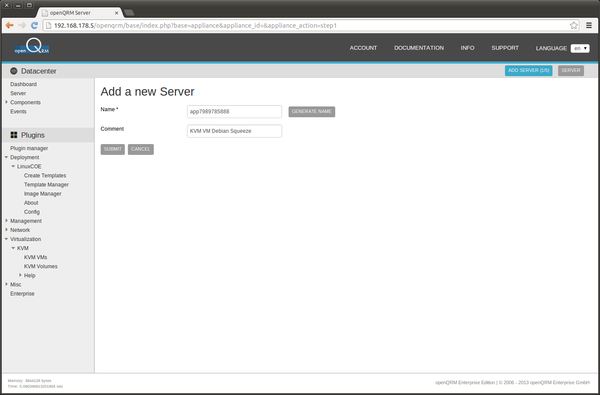600x395 pixels.
Task: Click the Datacenter globe icon
Action: click(14, 71)
